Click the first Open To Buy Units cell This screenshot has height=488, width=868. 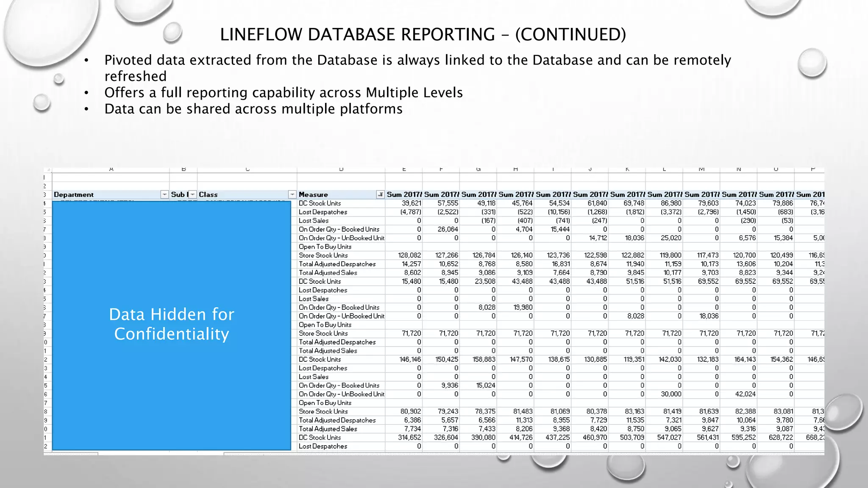pos(325,247)
